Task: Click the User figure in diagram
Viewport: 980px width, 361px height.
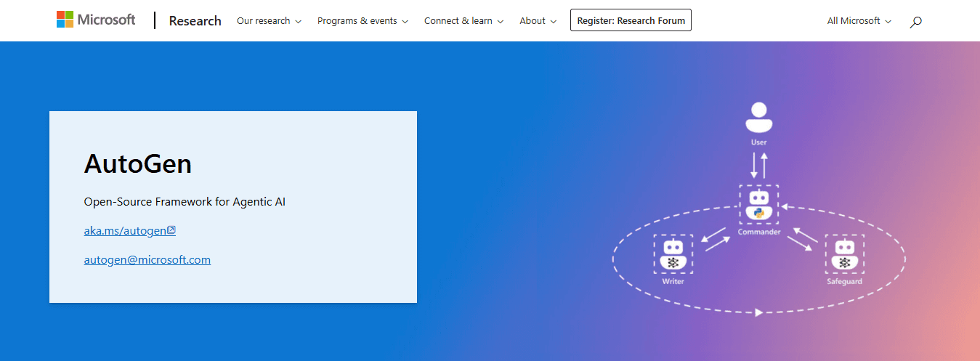Action: point(758,118)
